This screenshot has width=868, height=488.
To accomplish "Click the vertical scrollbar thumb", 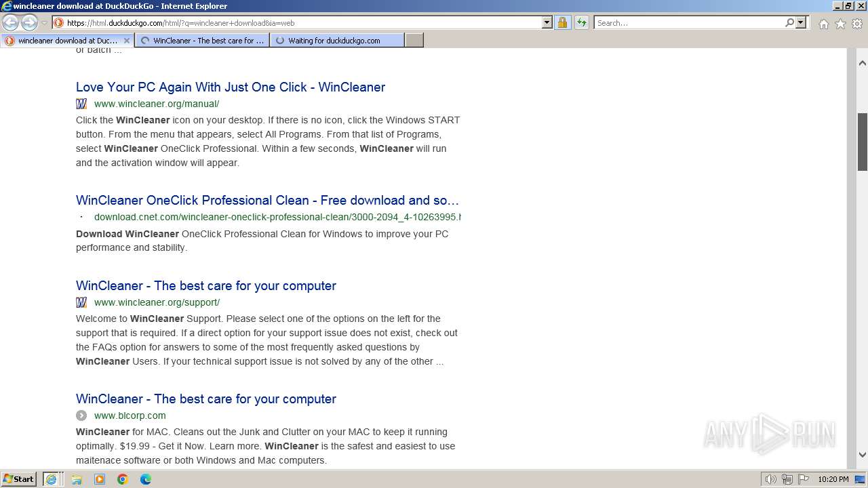I will (x=863, y=142).
